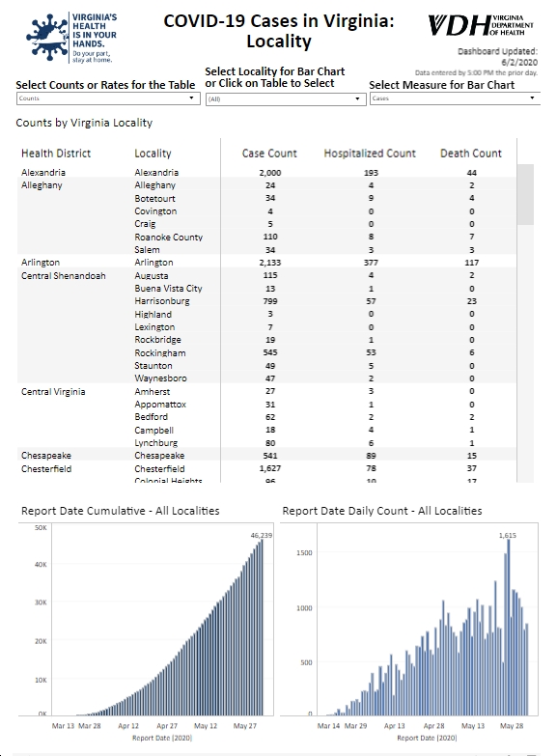Click the Death Count column header

tap(471, 154)
